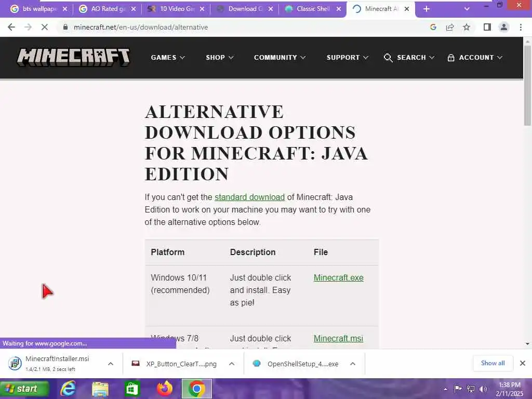Click the network icon in the system tray
Screen dimensions: 532x399
[x=471, y=389]
